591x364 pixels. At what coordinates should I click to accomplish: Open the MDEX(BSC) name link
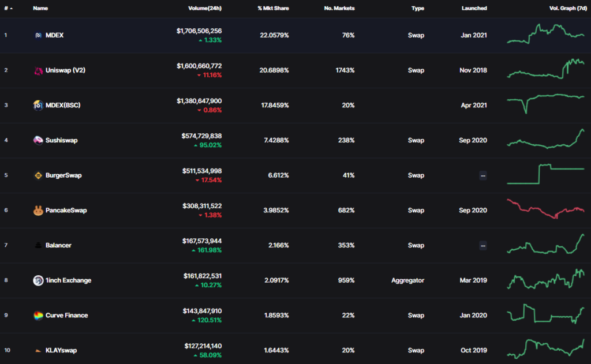click(x=63, y=105)
